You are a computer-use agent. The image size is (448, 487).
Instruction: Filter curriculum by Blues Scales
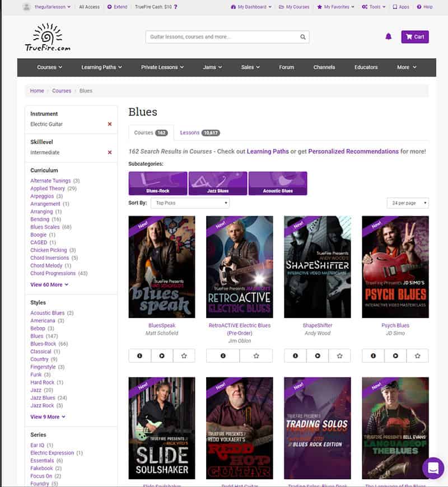pos(45,227)
